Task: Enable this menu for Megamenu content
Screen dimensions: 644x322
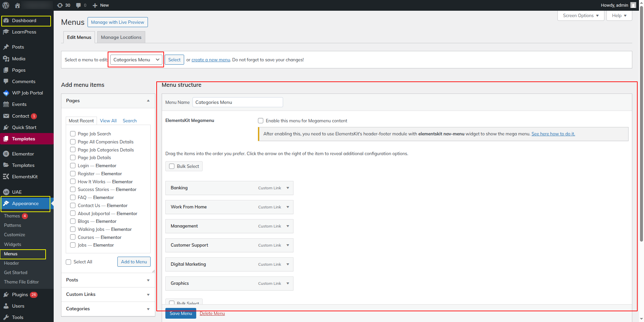Action: coord(261,121)
